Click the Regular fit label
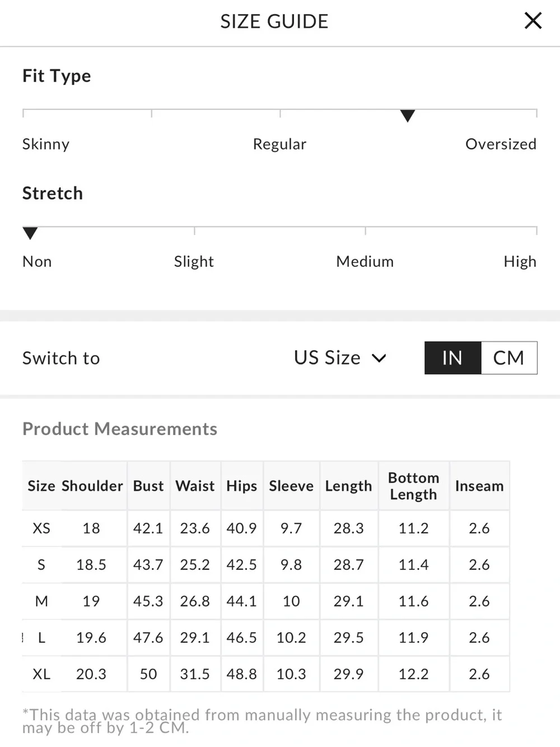560x747 pixels. [279, 144]
